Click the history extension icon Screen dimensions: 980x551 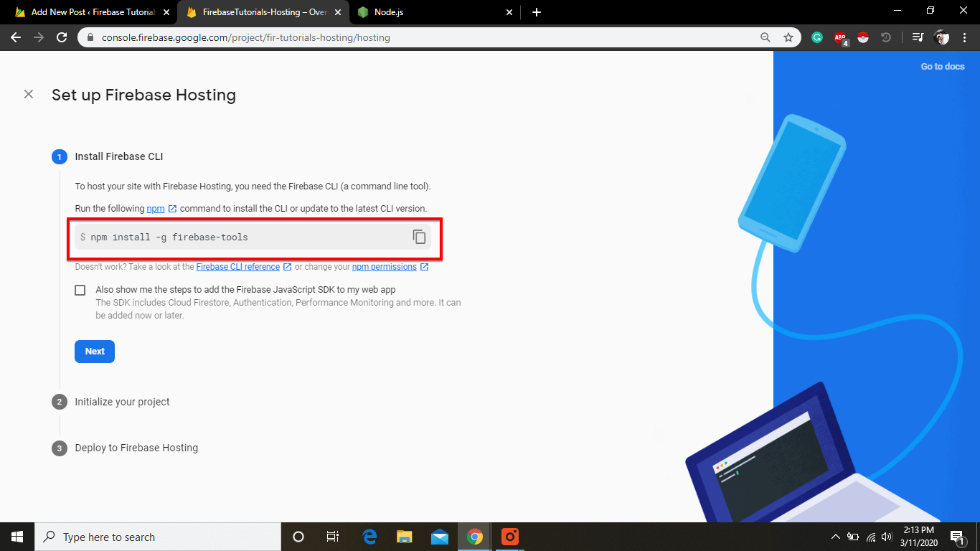tap(886, 37)
